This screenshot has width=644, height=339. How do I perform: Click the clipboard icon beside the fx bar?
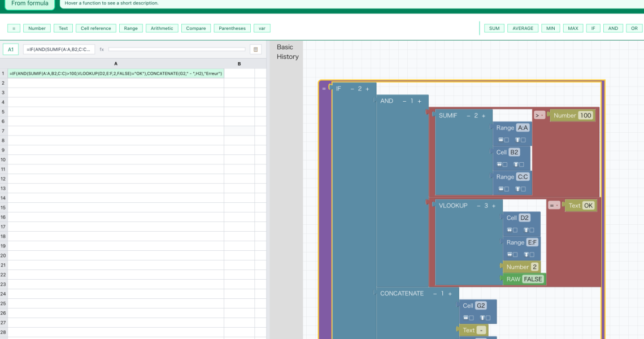click(255, 50)
